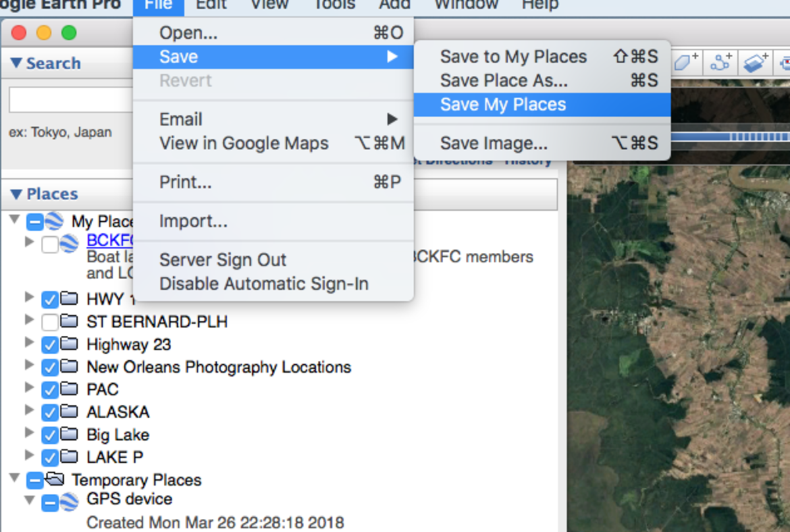This screenshot has height=532, width=790.
Task: Click the 'Created Mon Mar 26 22:28:18 2018' text
Action: [215, 523]
